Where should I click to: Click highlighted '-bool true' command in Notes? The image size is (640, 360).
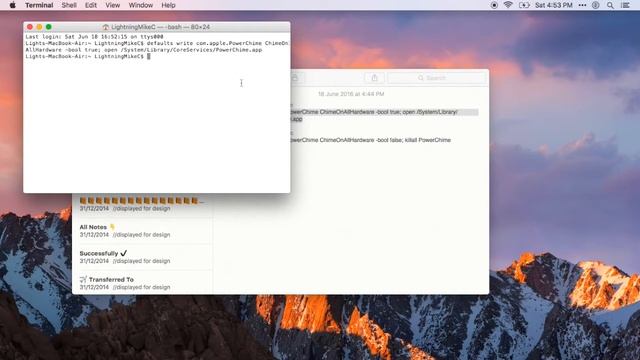[384, 116]
